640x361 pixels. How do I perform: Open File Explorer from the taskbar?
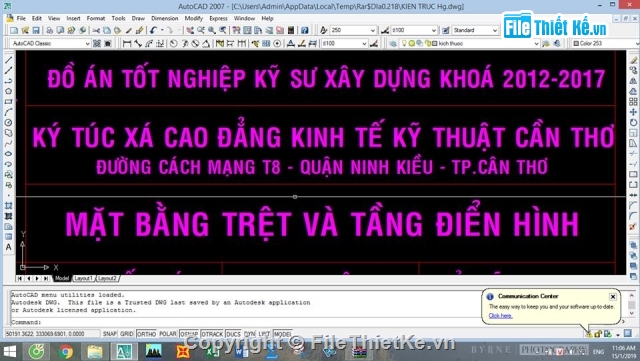click(95, 351)
